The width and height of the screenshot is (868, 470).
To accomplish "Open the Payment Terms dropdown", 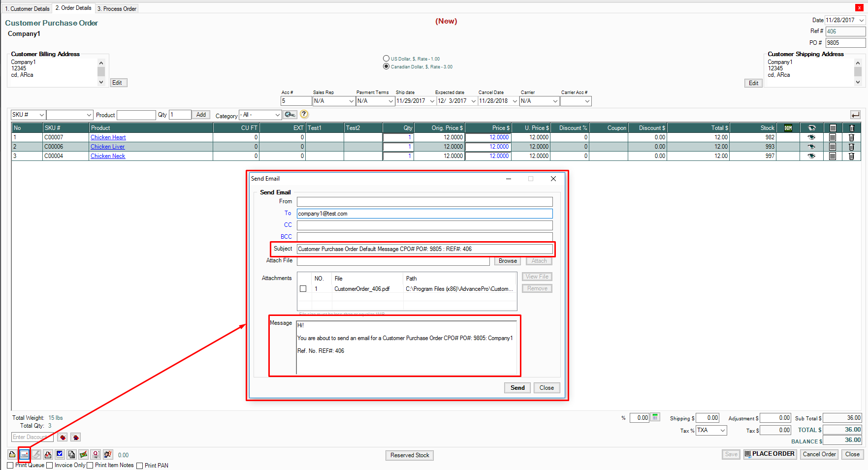I will (390, 101).
